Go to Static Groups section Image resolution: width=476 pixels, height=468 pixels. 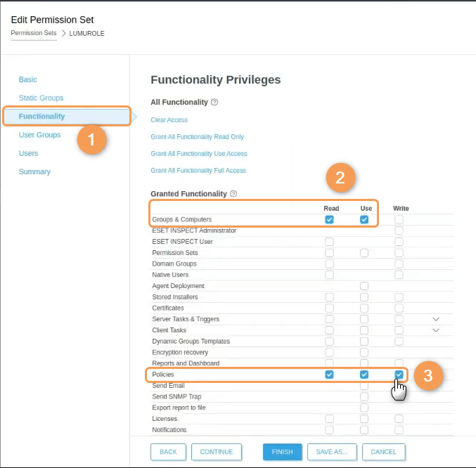tap(41, 98)
